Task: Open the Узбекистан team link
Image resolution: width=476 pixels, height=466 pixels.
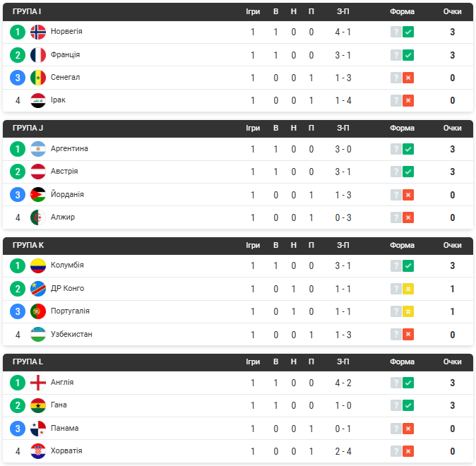Action: point(71,334)
